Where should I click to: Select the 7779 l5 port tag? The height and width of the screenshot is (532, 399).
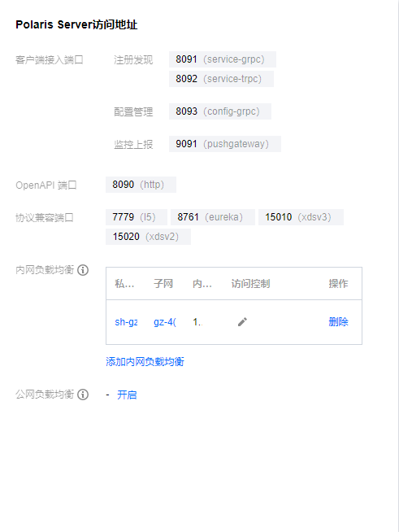(137, 217)
